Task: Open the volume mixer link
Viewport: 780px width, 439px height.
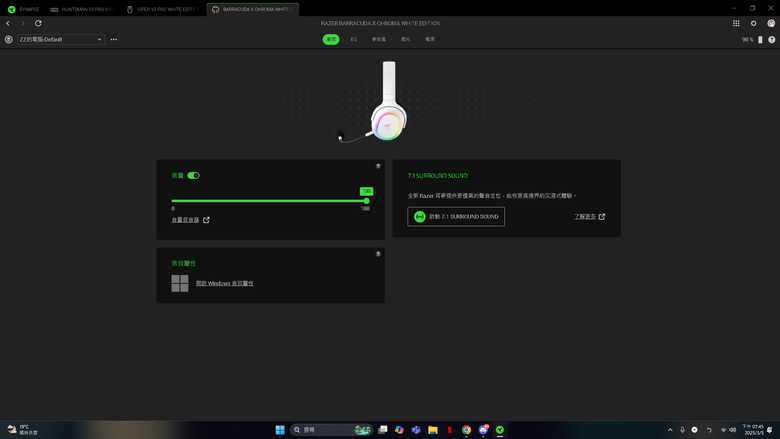Action: [x=185, y=220]
